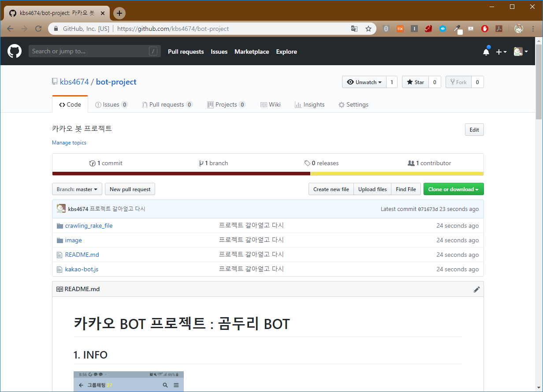543x392 pixels.
Task: Click the red stop-hand AdBlock extension icon
Action: point(485,29)
